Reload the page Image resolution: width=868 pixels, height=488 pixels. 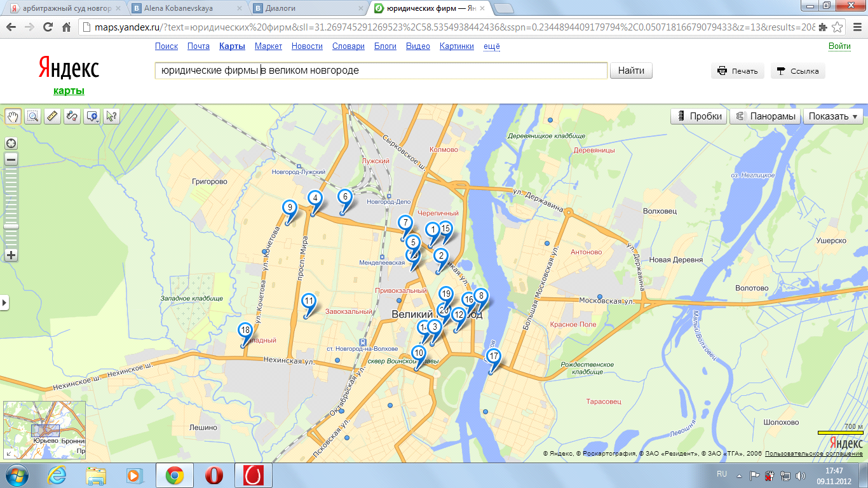point(48,27)
